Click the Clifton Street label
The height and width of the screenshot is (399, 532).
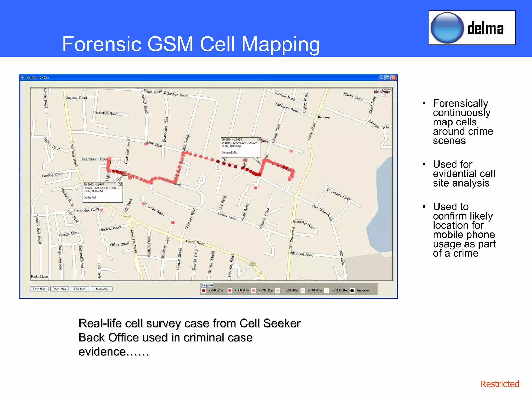[x=119, y=244]
